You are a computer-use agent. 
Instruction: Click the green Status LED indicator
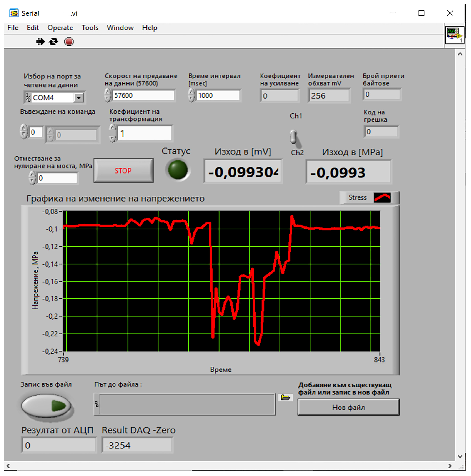(178, 170)
